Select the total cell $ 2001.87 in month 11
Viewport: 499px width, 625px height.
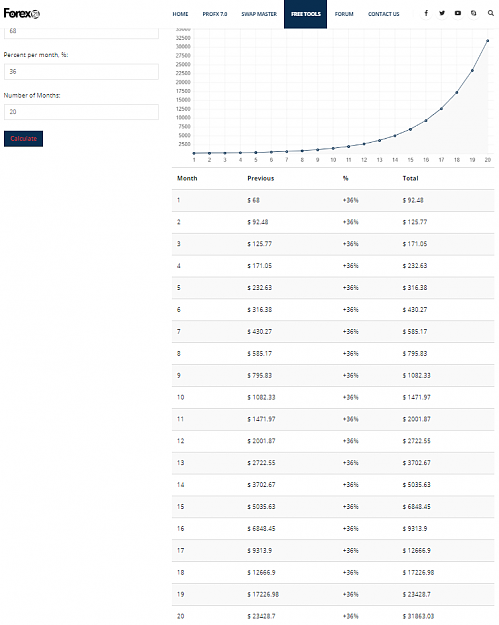(x=416, y=419)
